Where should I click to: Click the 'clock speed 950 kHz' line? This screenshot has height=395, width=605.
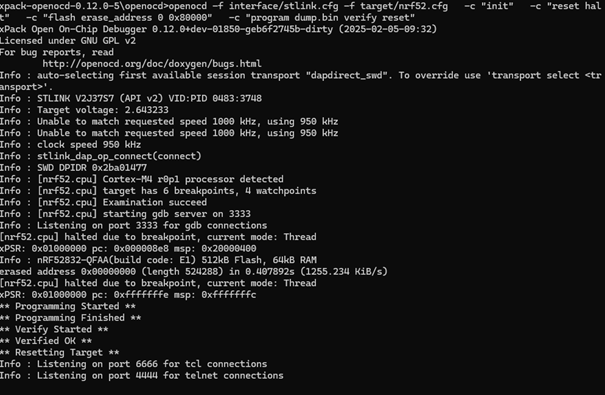70,145
